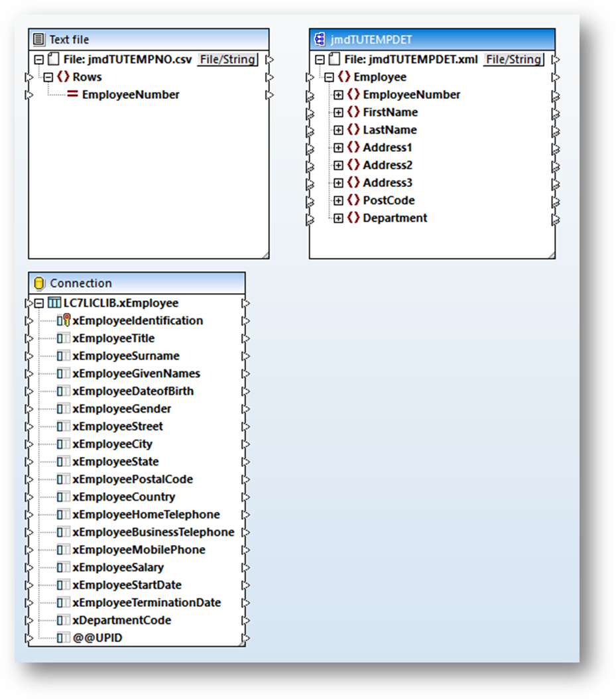The image size is (616, 699).
Task: Click input connector of LastName
Action: (x=310, y=131)
